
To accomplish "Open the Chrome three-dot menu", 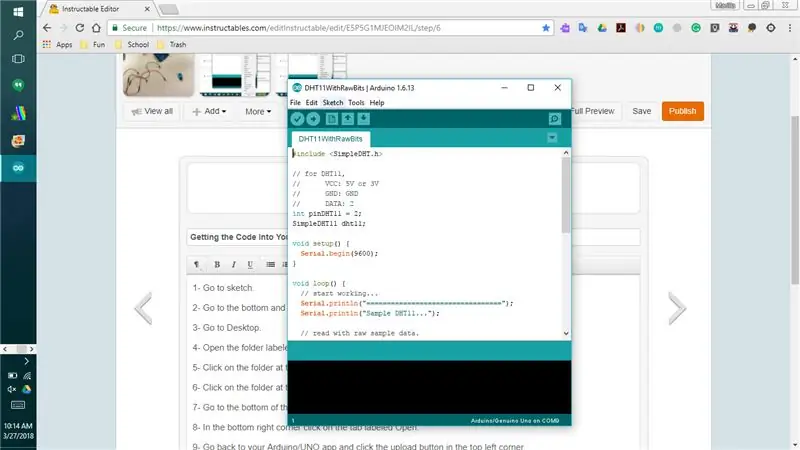I will click(790, 28).
